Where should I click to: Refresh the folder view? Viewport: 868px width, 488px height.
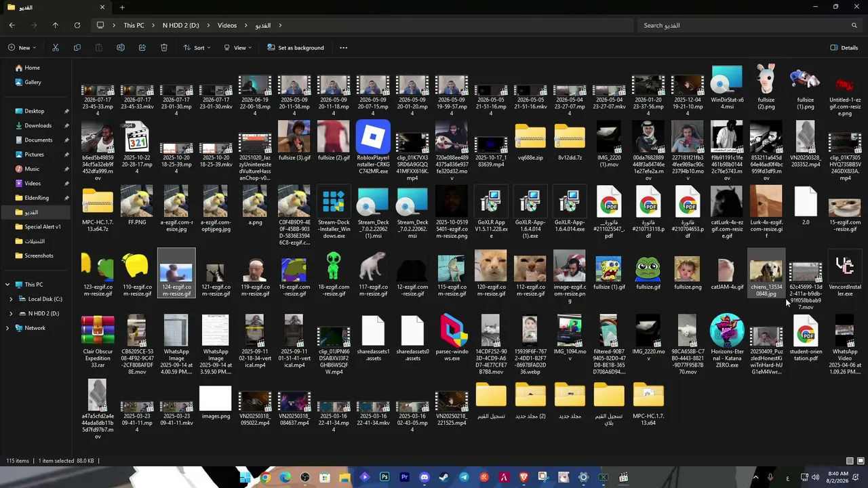pos(77,25)
